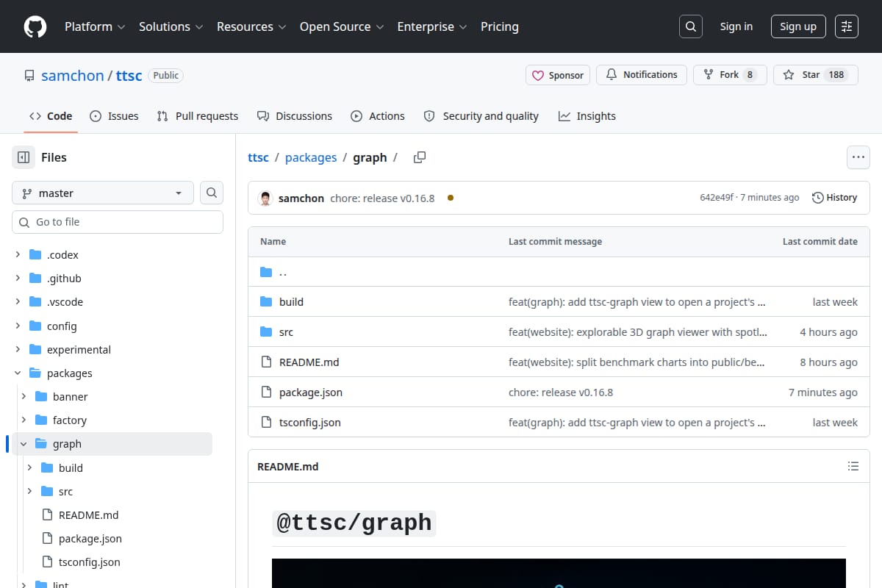Expand the sidebar src folder chevron
The height and width of the screenshot is (588, 882).
point(29,491)
